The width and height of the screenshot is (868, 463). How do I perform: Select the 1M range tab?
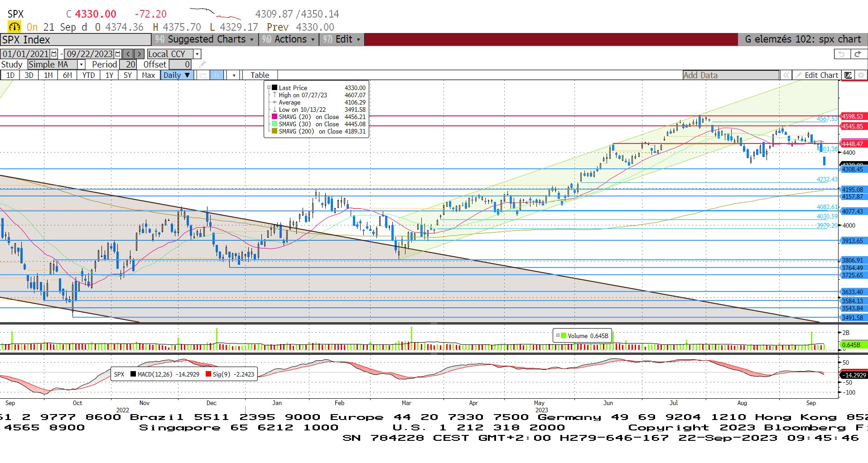click(x=48, y=75)
